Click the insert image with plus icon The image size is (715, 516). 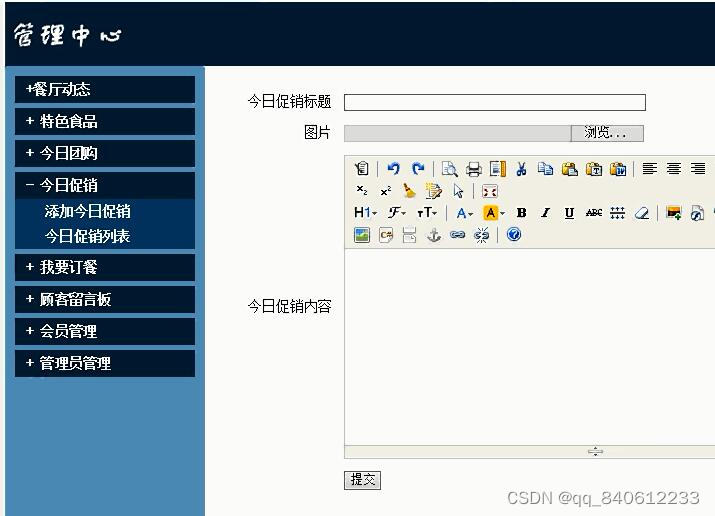(x=674, y=212)
